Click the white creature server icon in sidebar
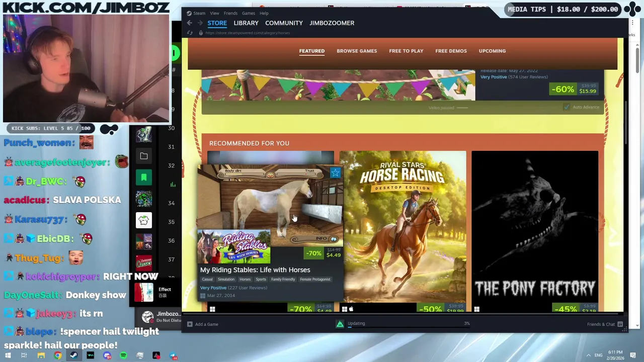The image size is (644, 362). (144, 221)
